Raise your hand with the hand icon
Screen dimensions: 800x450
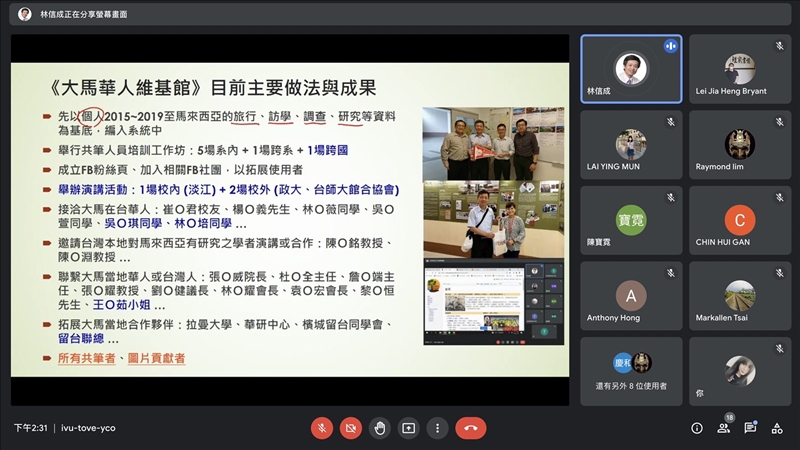380,428
